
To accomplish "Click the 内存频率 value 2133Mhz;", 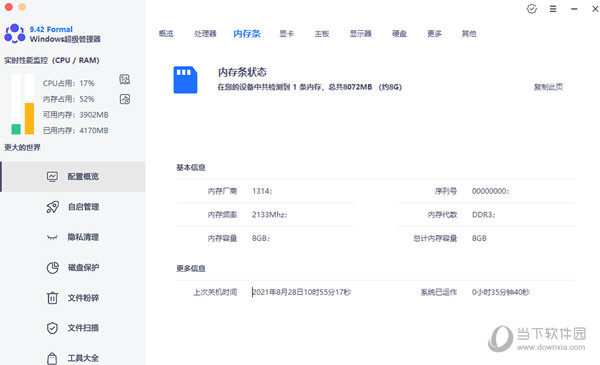I will click(x=269, y=215).
